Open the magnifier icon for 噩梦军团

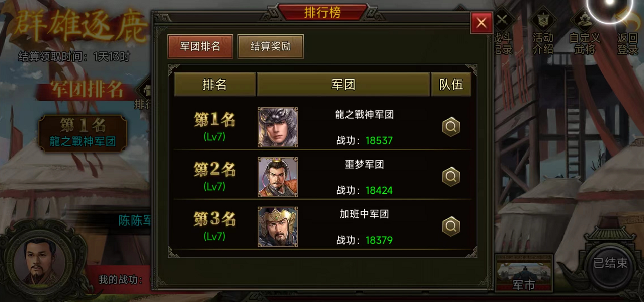click(x=451, y=177)
